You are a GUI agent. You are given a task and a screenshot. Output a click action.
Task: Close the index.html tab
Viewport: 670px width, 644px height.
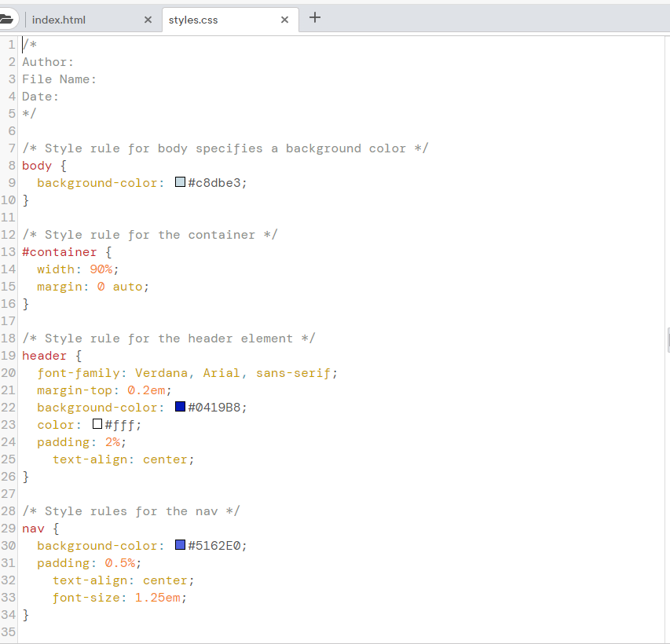(x=148, y=18)
